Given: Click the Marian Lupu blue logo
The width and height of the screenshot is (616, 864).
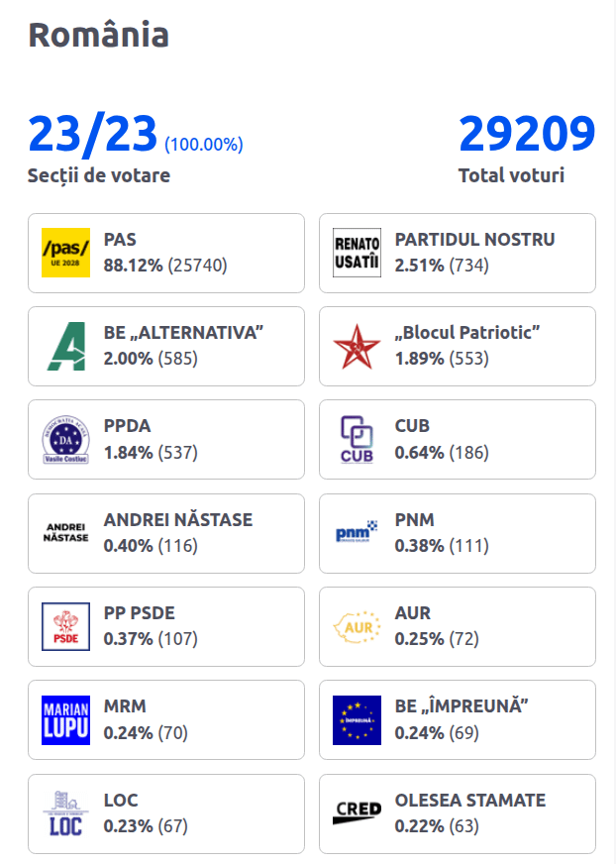Looking at the screenshot, I should [x=65, y=720].
